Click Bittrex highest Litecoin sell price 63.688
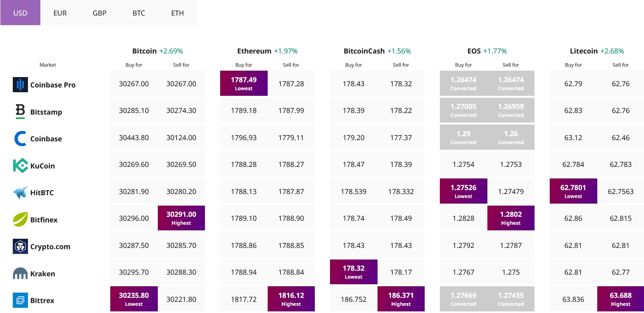 point(620,299)
